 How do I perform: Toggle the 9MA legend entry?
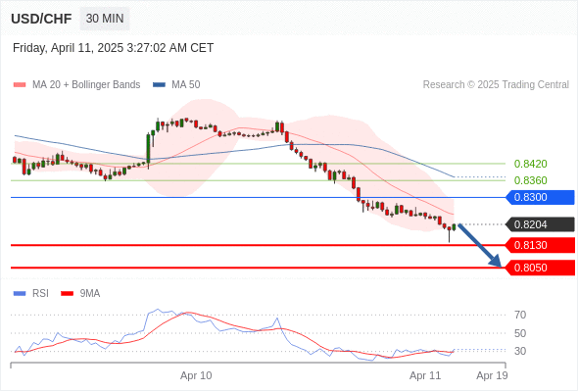pos(80,294)
